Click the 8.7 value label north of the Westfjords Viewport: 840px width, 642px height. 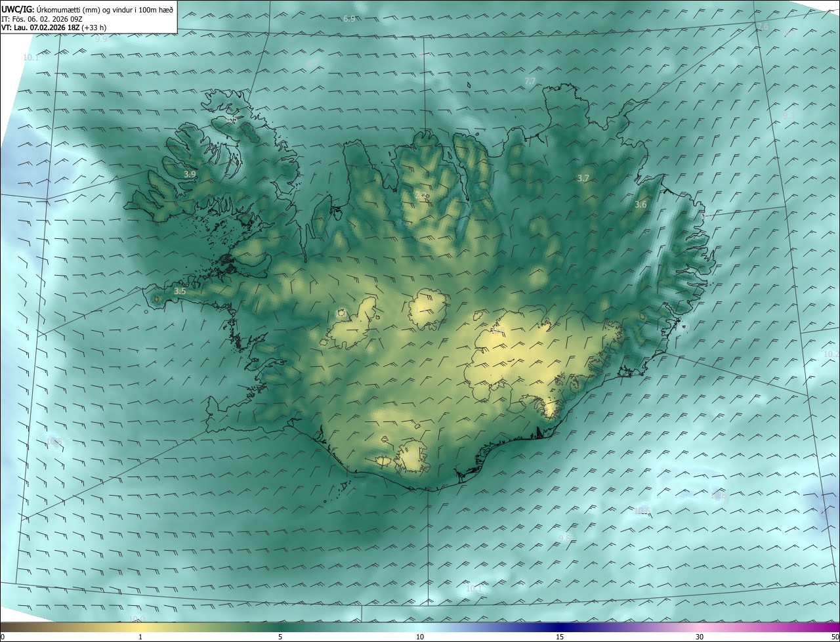click(x=312, y=63)
